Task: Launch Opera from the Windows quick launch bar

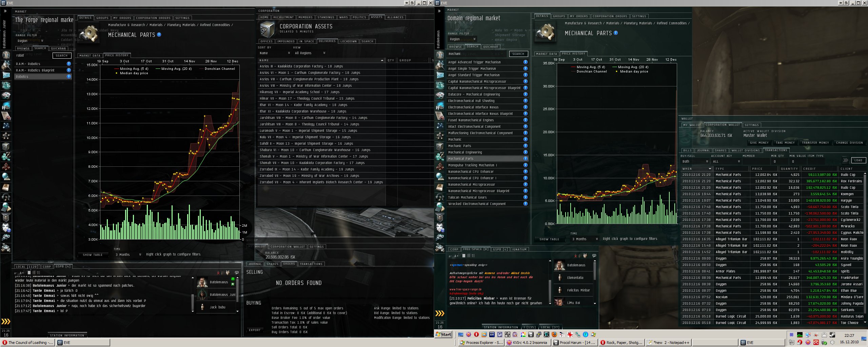Action: pos(476,334)
